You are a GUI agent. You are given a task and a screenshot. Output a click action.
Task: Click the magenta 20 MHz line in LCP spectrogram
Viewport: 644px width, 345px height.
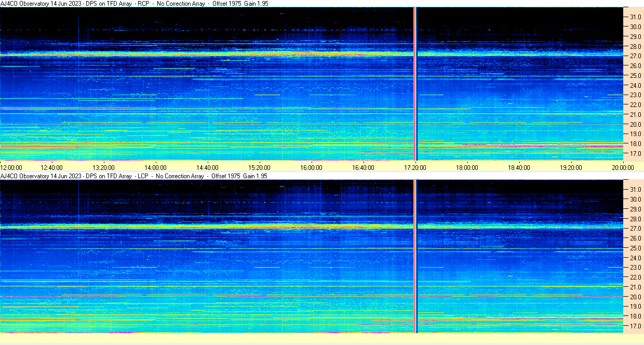(x=312, y=297)
